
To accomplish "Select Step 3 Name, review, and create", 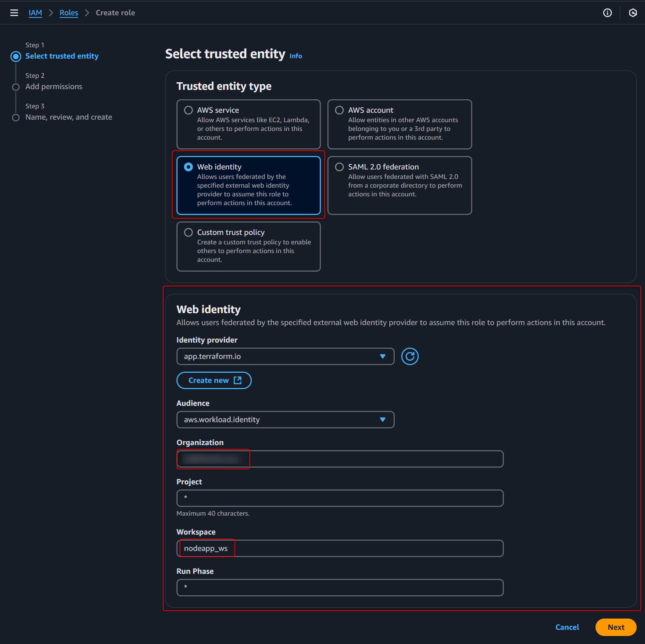I will point(69,117).
